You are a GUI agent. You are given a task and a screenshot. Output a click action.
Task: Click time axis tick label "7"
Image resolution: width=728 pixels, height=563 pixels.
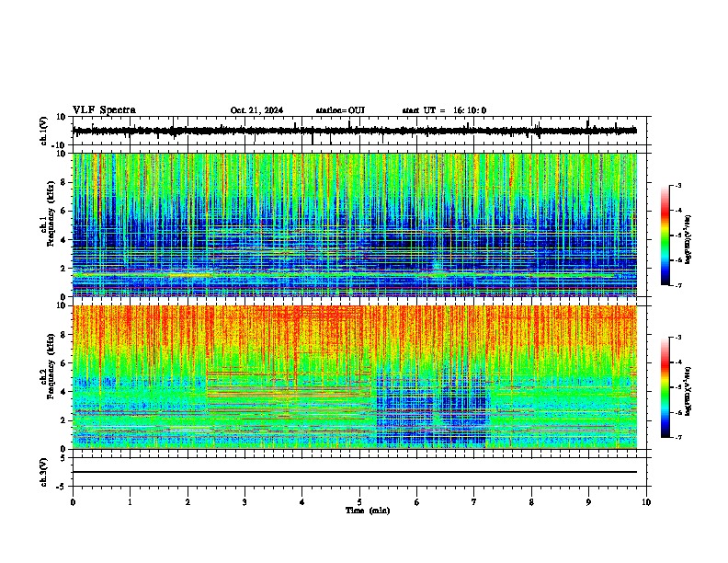click(x=474, y=502)
